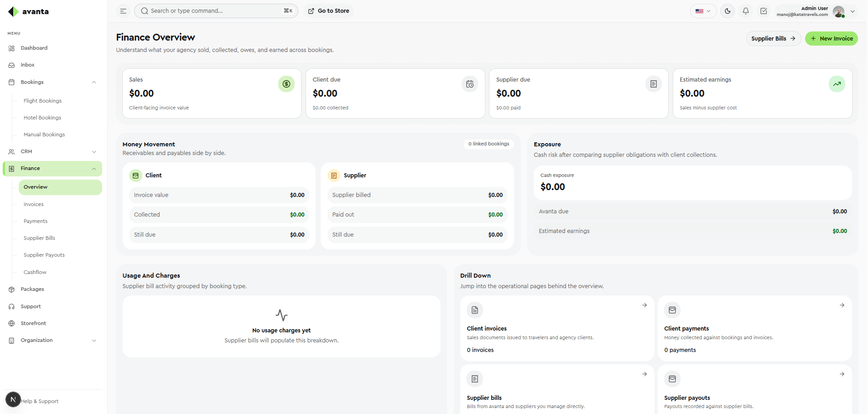Toggle dark mode moon icon
Screen dimensions: 868x414
tap(728, 11)
